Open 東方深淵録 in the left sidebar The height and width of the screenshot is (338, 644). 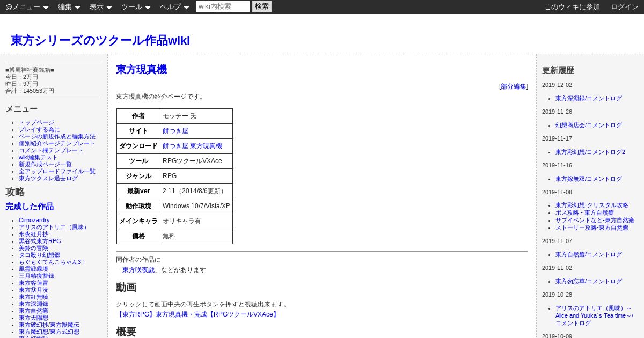tap(33, 304)
